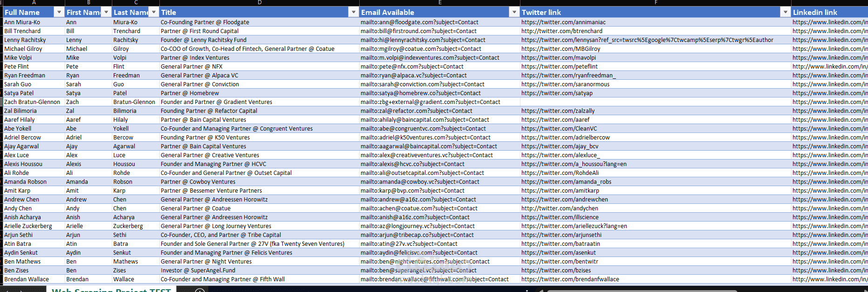
Task: Open the twitter.com/amitkarp link
Action: (x=560, y=190)
